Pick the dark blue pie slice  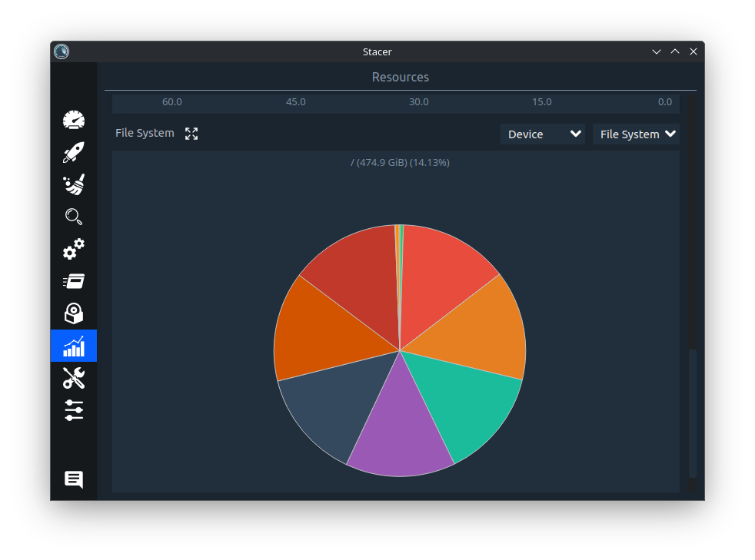(x=327, y=407)
